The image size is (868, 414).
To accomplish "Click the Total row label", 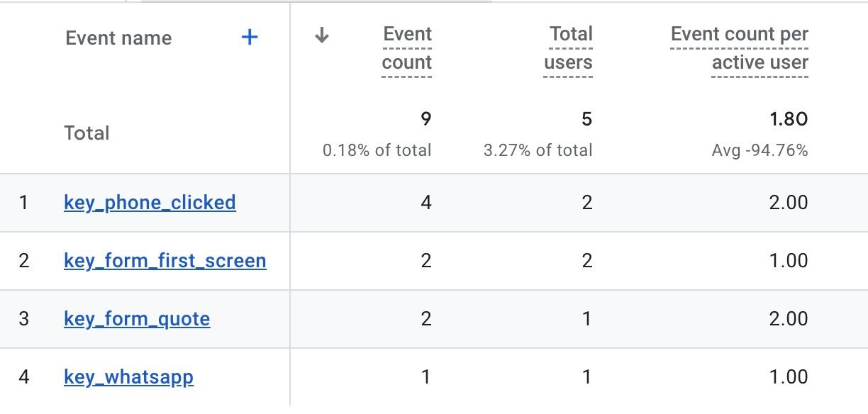I will [87, 133].
